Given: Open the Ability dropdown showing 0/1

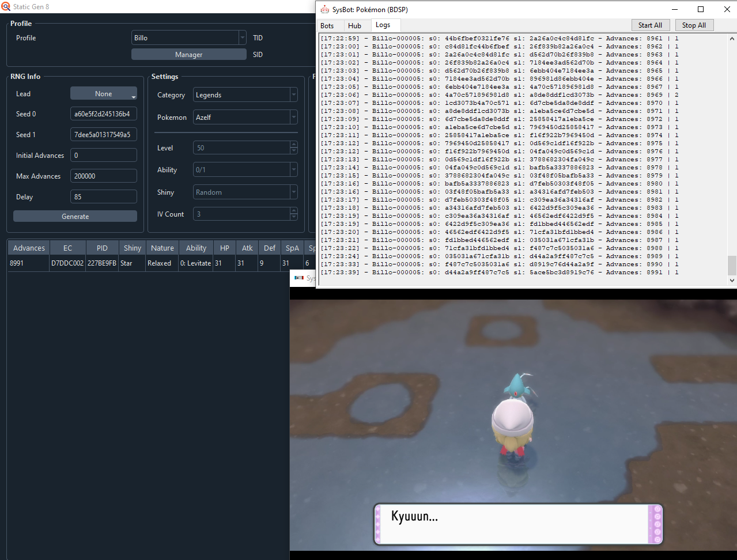Looking at the screenshot, I should [x=245, y=170].
